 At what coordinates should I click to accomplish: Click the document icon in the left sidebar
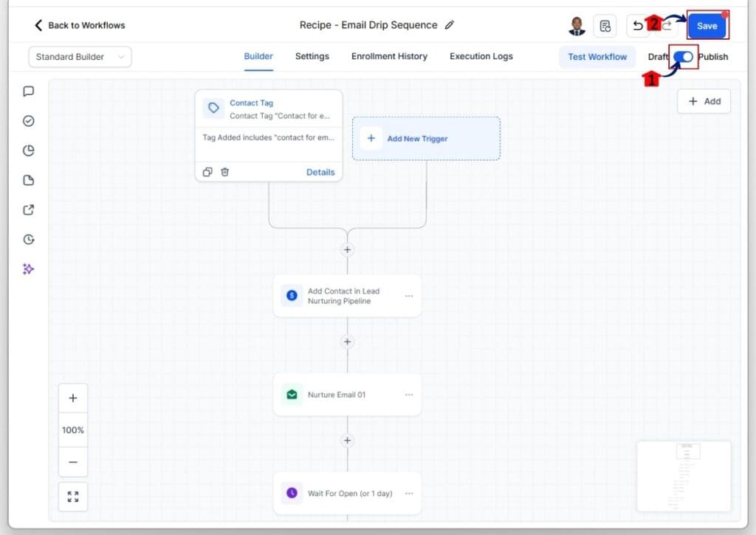(x=28, y=179)
